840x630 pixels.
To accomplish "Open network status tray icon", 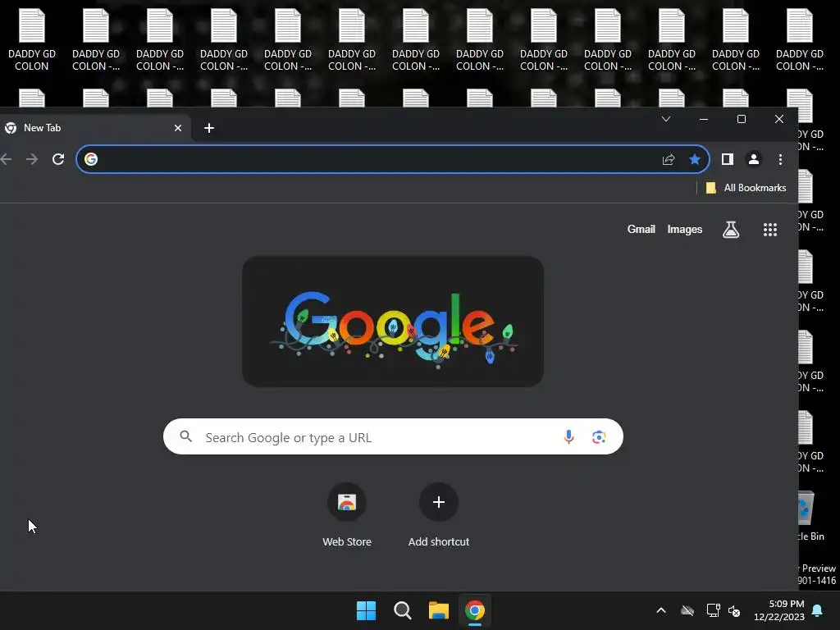I will [713, 610].
